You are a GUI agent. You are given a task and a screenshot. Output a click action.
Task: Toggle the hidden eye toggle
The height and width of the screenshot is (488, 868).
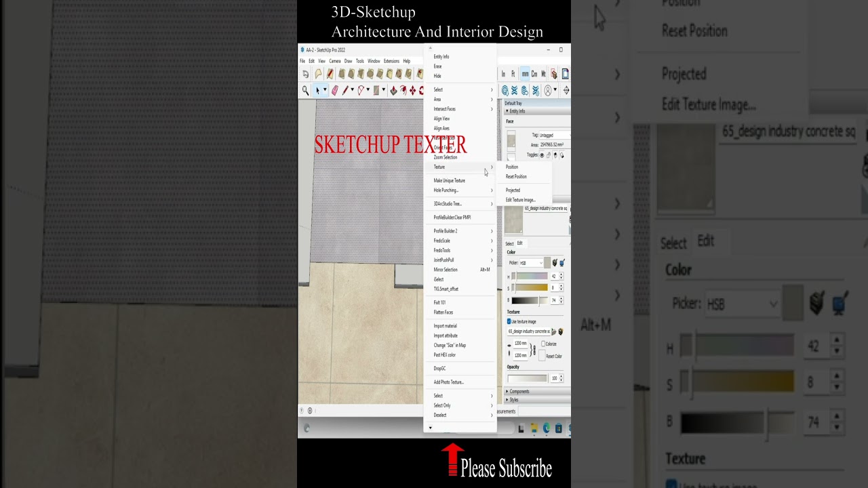[542, 155]
